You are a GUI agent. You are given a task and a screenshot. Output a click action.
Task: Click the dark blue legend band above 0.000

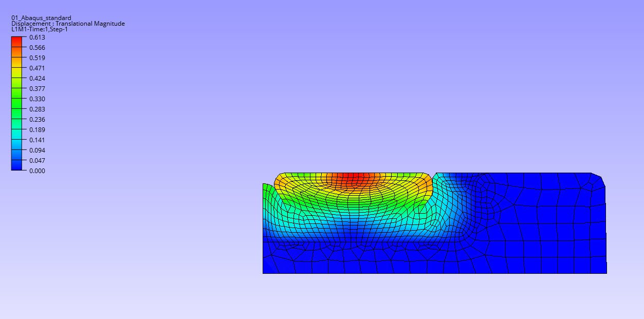[17, 165]
